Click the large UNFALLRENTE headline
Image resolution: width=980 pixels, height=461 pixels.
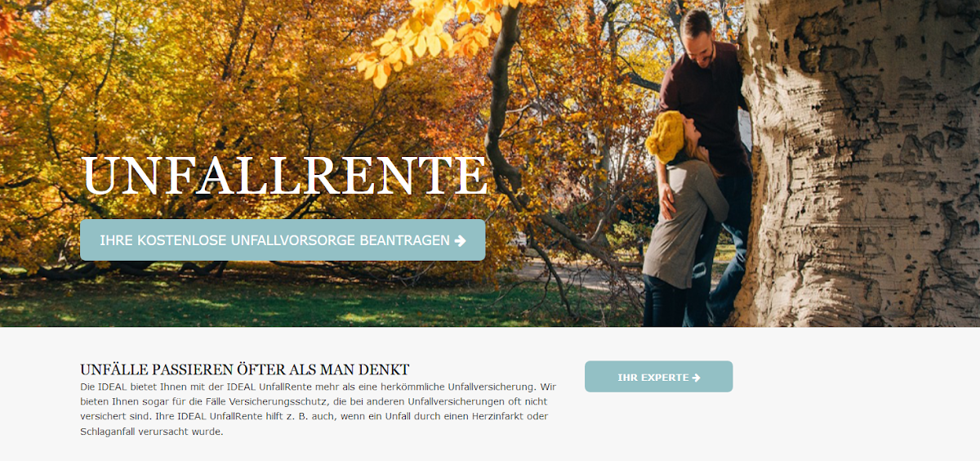284,176
